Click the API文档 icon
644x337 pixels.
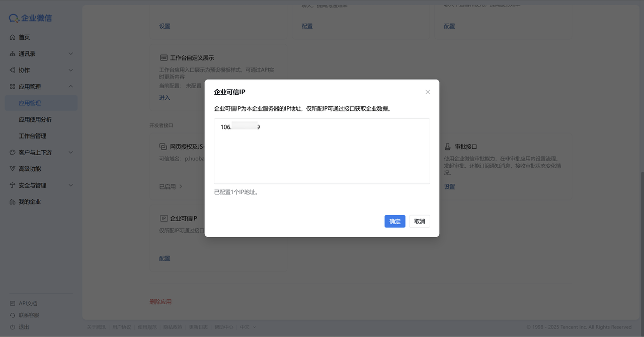click(13, 303)
